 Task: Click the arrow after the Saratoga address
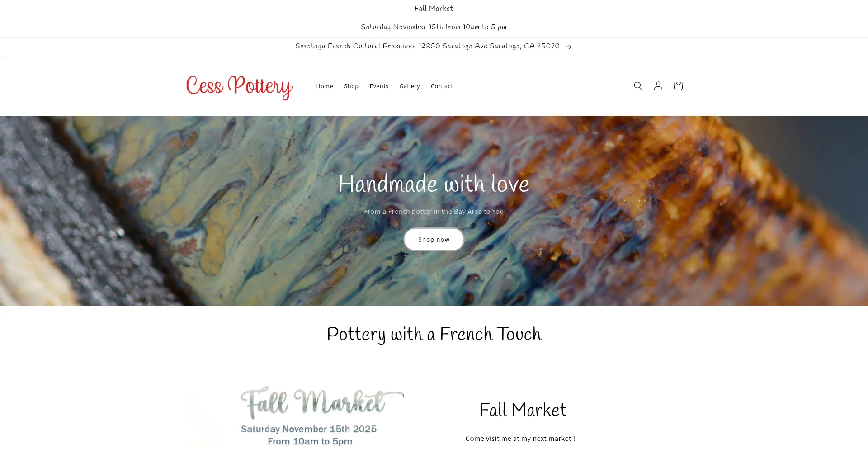tap(568, 47)
